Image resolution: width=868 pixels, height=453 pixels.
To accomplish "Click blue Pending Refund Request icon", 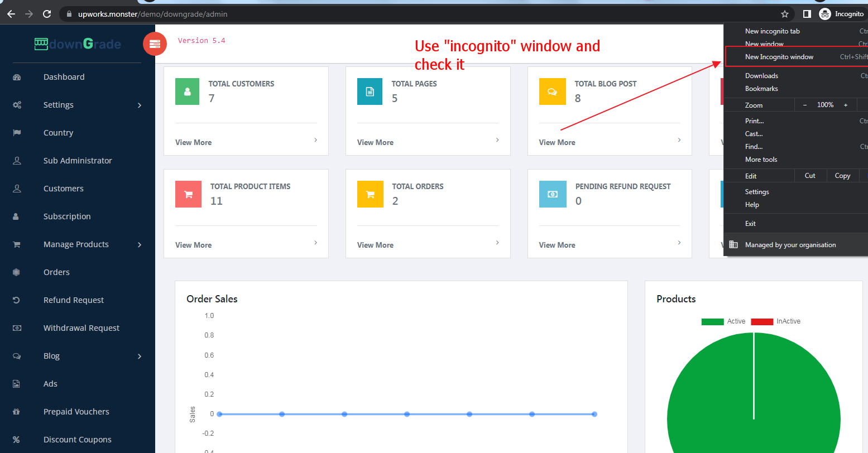I will 553,194.
